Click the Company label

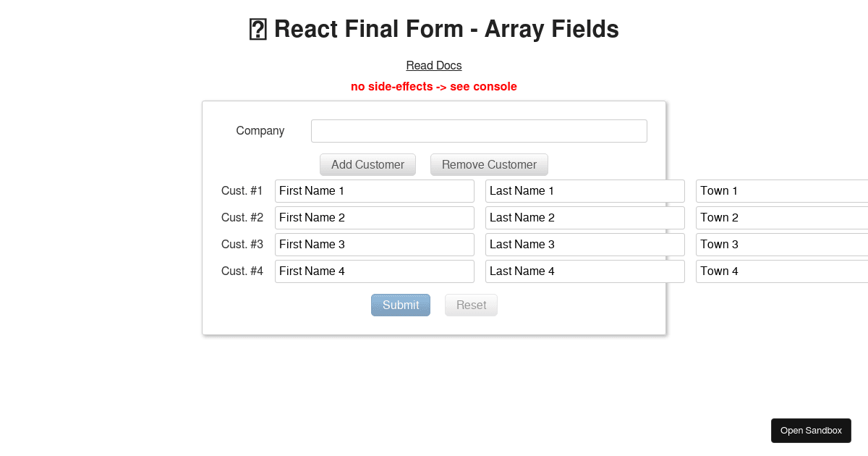(x=260, y=131)
